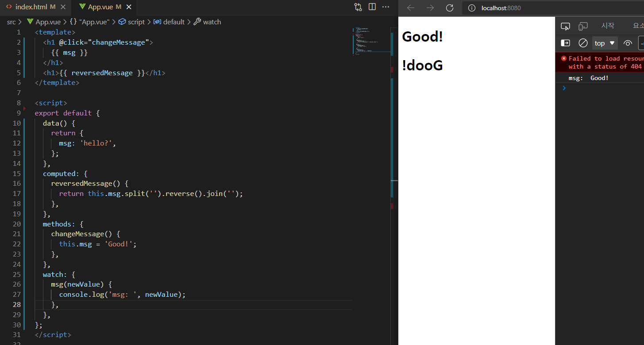The width and height of the screenshot is (644, 345).
Task: Focus the console input prompt
Action: coord(604,88)
